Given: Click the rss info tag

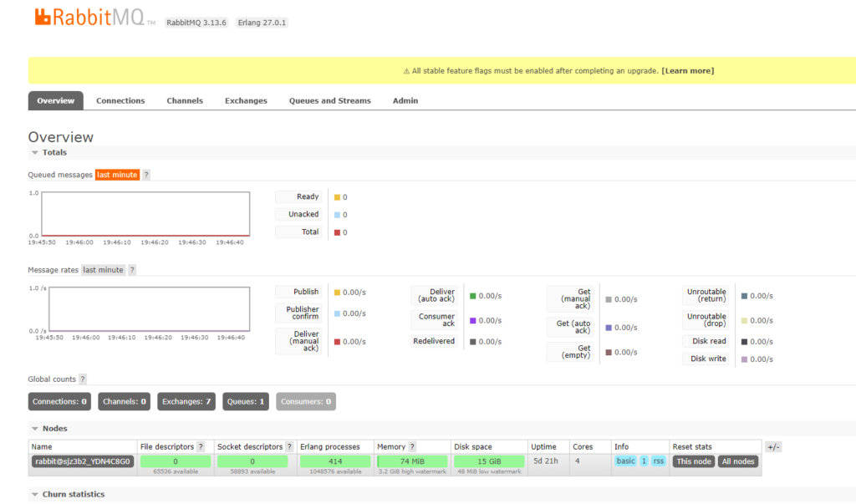Looking at the screenshot, I should coord(659,461).
